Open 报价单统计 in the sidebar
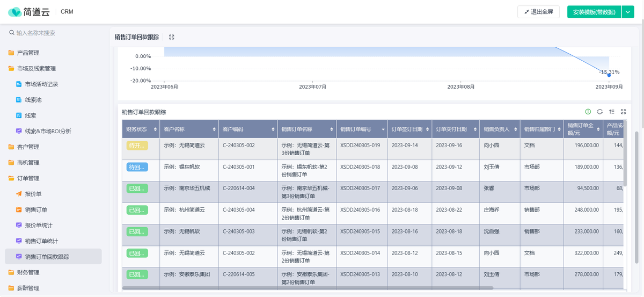Image resolution: width=644 pixels, height=297 pixels. (x=39, y=225)
